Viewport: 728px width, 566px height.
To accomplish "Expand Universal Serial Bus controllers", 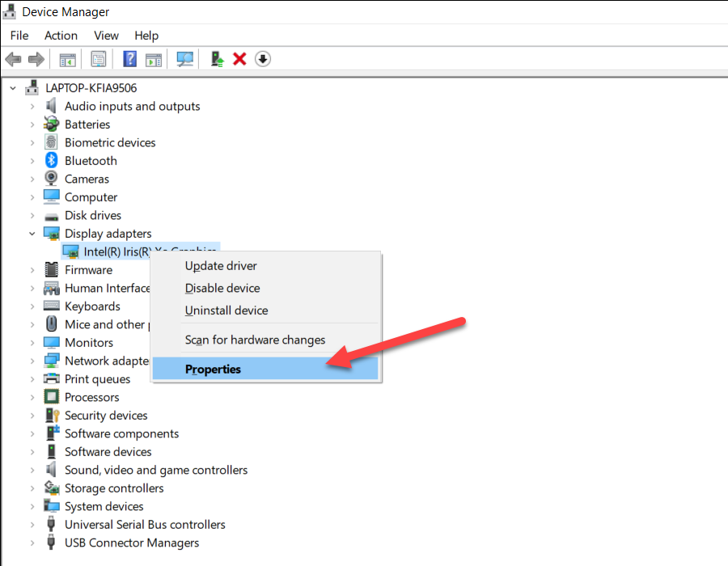I will point(32,525).
